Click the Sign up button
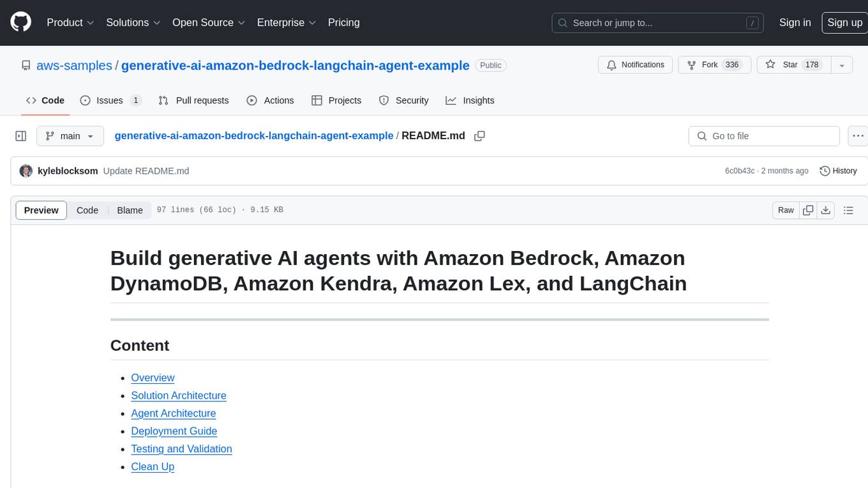Viewport: 868px width, 488px height. 844,22
